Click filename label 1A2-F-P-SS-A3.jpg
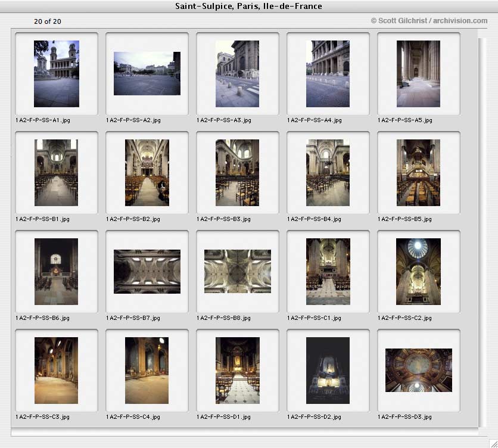Image resolution: width=498 pixels, height=448 pixels. click(x=224, y=120)
